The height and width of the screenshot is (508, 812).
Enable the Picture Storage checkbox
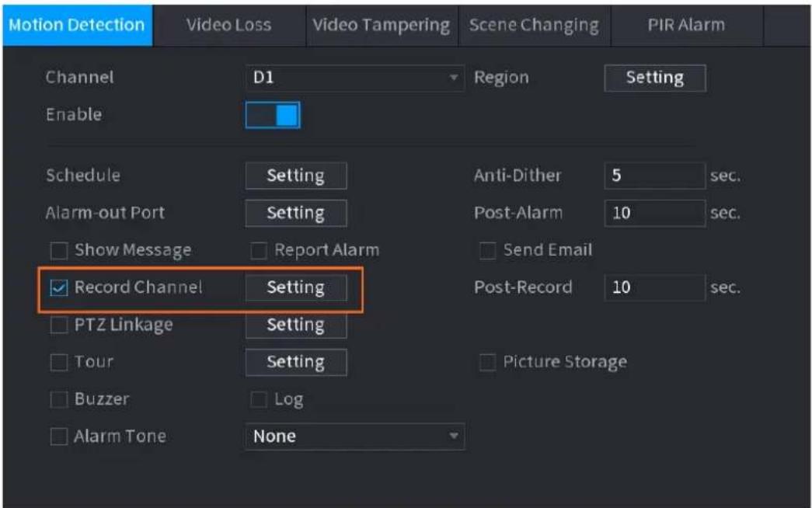pos(487,363)
